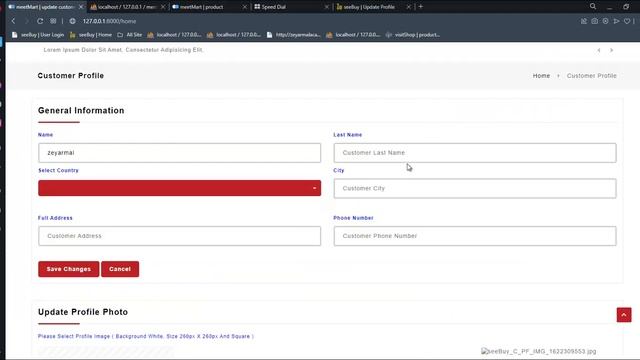
Task: Click the seeBuy_C_PF_IMG profile image placeholder
Action: (538, 351)
